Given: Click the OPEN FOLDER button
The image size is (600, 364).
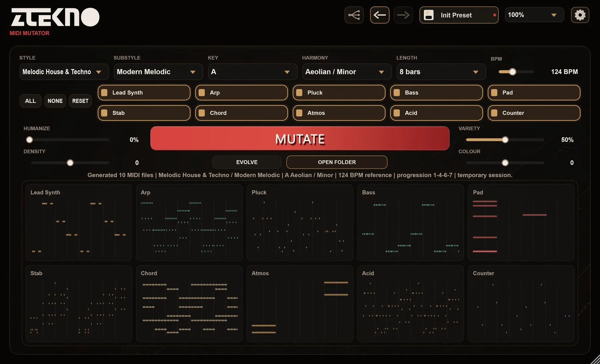Looking at the screenshot, I should point(337,162).
